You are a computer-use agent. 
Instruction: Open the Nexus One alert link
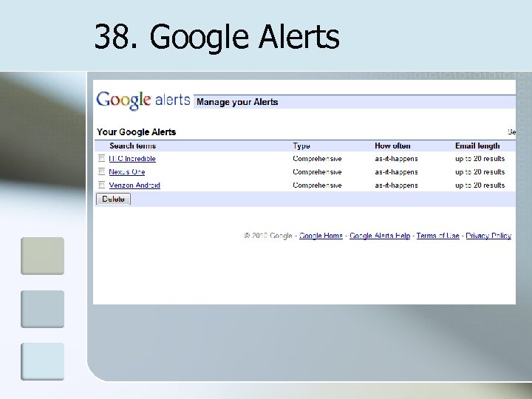(x=127, y=172)
